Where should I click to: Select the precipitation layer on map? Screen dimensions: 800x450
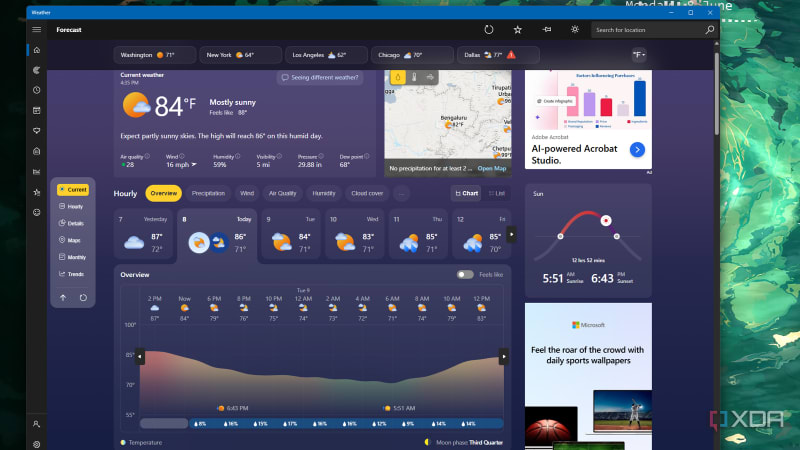pos(398,78)
